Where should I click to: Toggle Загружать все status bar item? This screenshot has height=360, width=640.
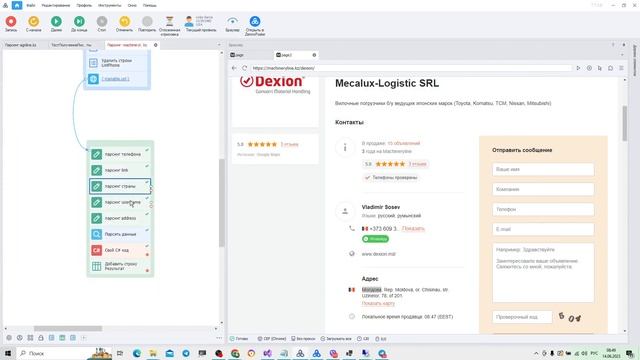tap(336, 339)
